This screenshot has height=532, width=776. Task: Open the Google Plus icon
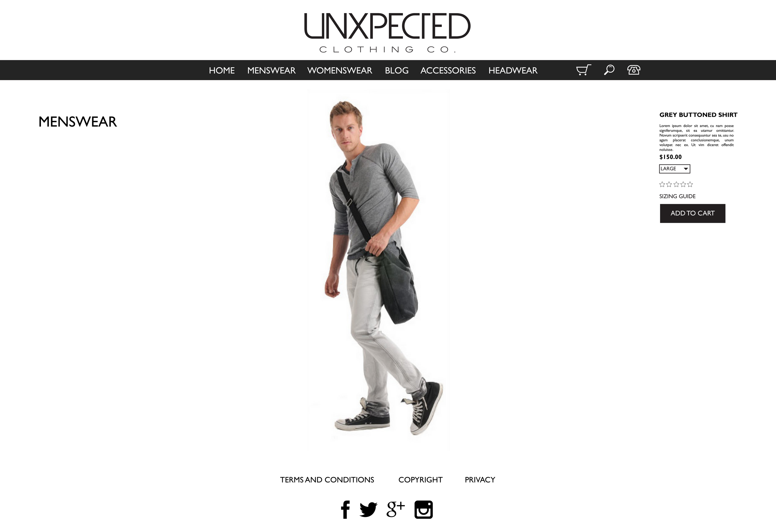(395, 509)
